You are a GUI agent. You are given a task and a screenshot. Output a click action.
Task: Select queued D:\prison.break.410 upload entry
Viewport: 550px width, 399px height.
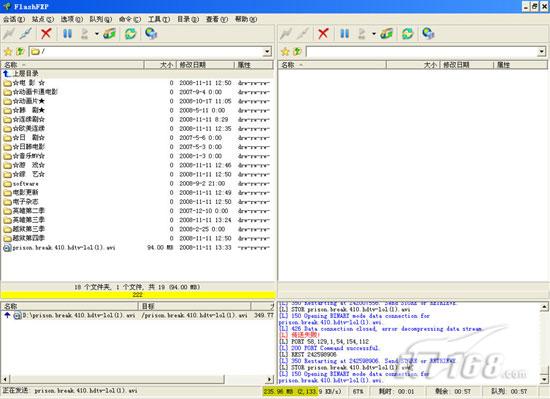[138, 315]
